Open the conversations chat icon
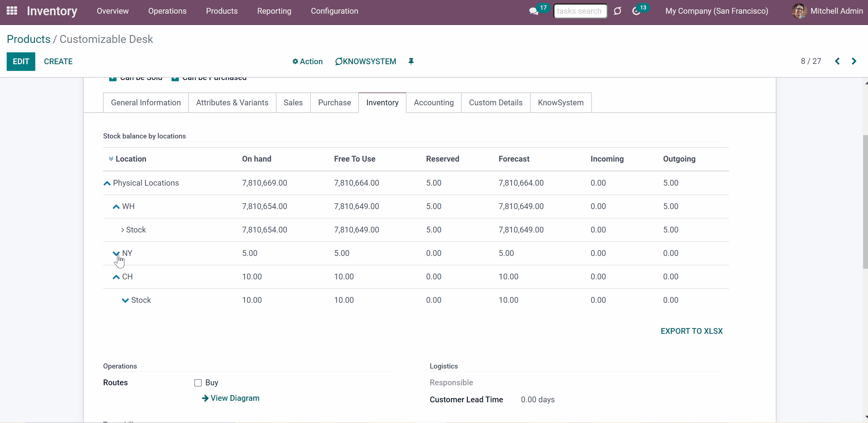This screenshot has height=423, width=868. tap(534, 11)
